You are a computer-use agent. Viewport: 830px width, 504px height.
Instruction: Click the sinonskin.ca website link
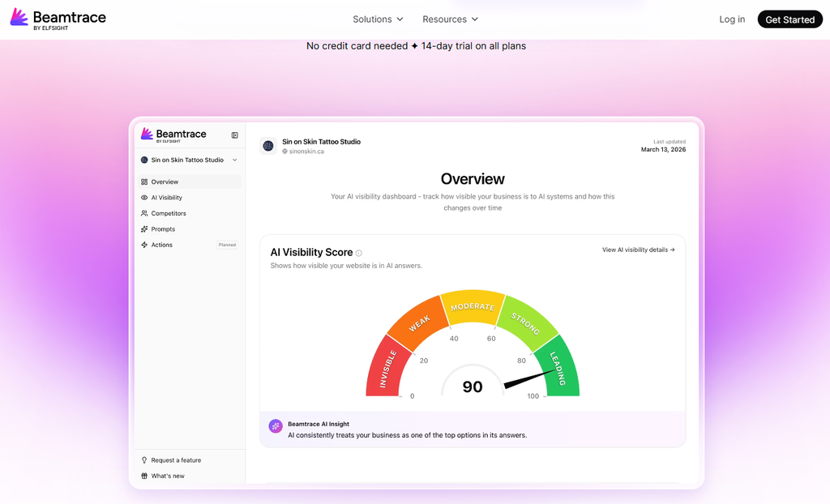(306, 152)
